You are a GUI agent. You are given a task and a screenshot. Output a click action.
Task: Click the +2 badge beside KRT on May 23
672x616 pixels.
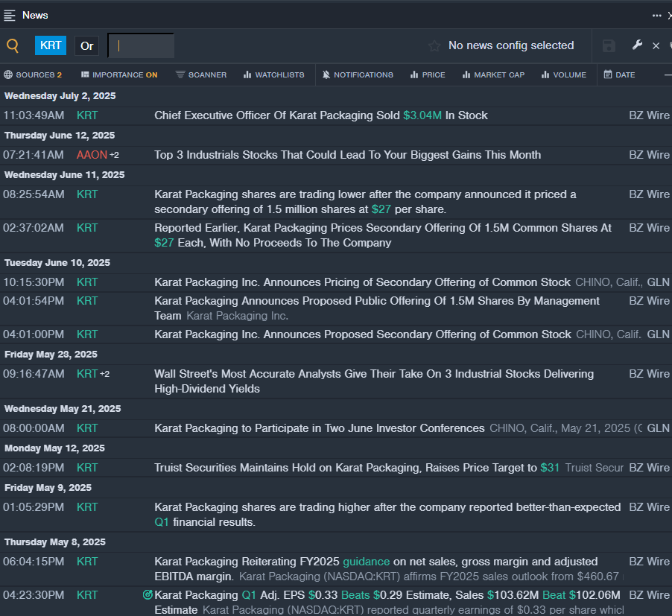(x=105, y=374)
